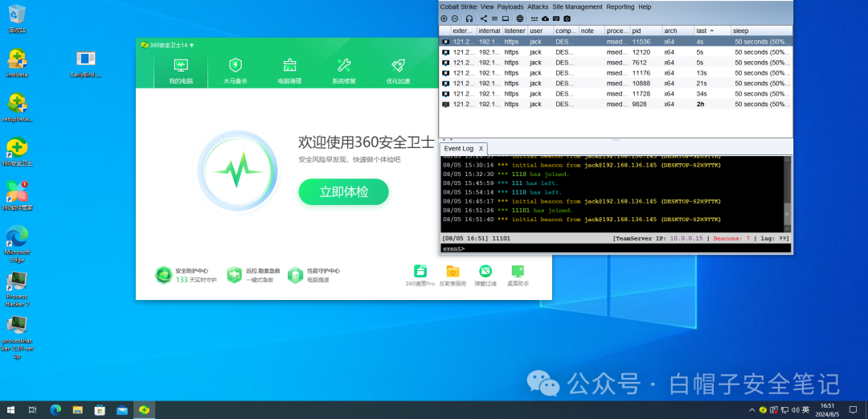Open the Attacks menu
Image resolution: width=868 pixels, height=419 pixels.
(538, 7)
